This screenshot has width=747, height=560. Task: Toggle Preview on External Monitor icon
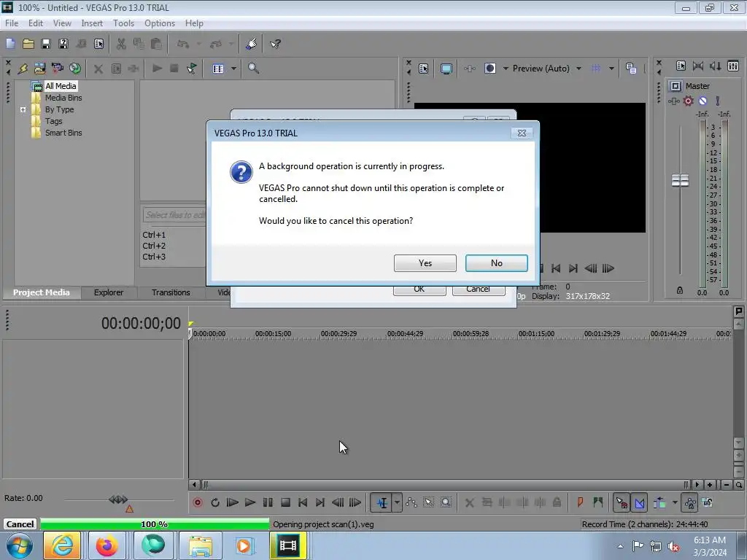pyautogui.click(x=446, y=68)
